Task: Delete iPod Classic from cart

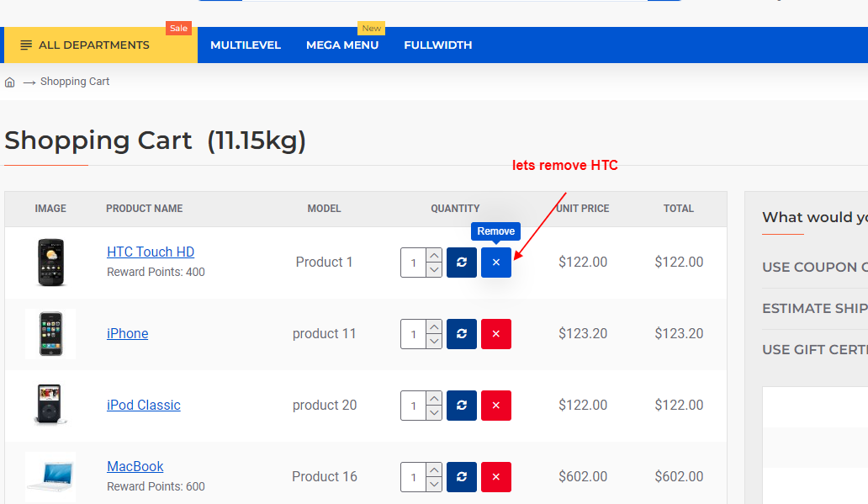Action: click(x=496, y=406)
